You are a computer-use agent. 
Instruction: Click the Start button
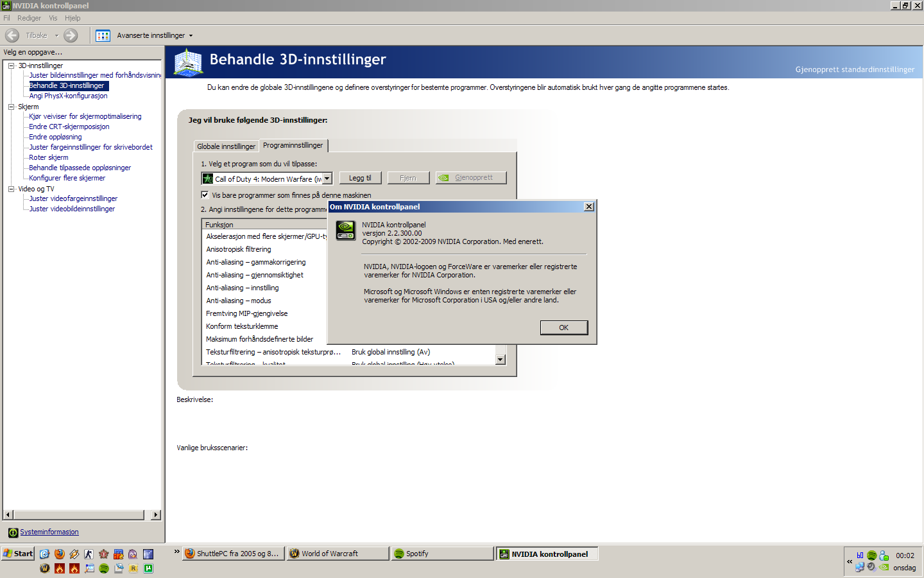point(17,554)
